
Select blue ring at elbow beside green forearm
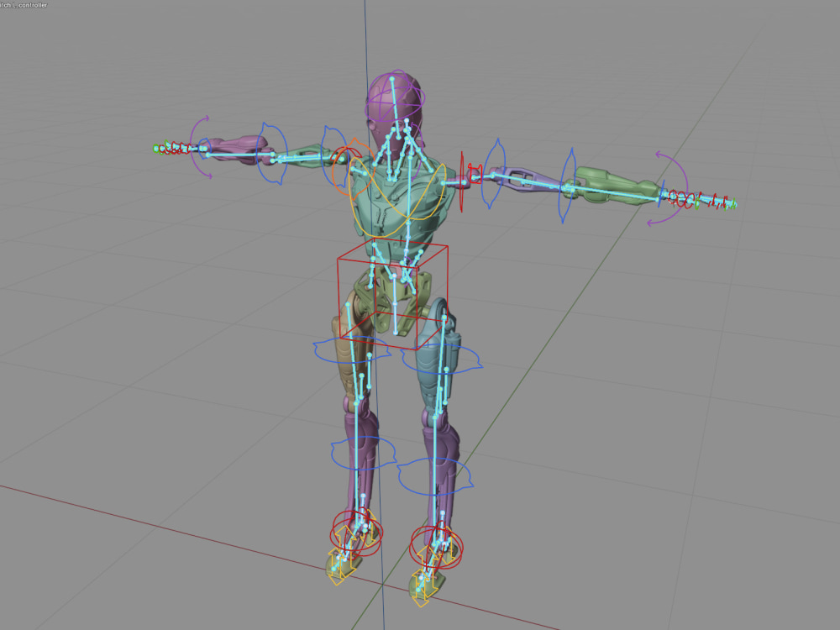[x=568, y=186]
